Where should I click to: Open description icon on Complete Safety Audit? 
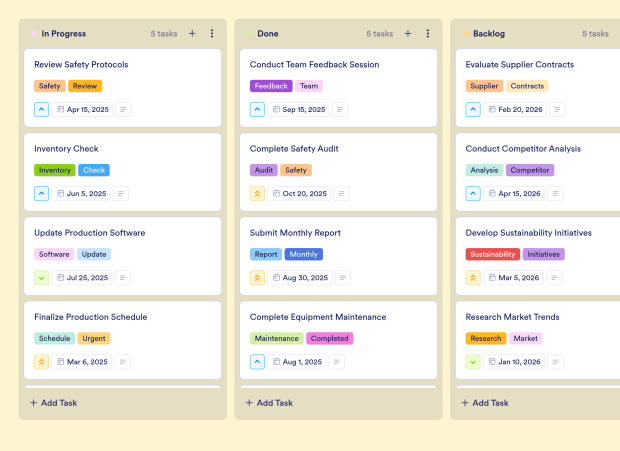click(342, 194)
